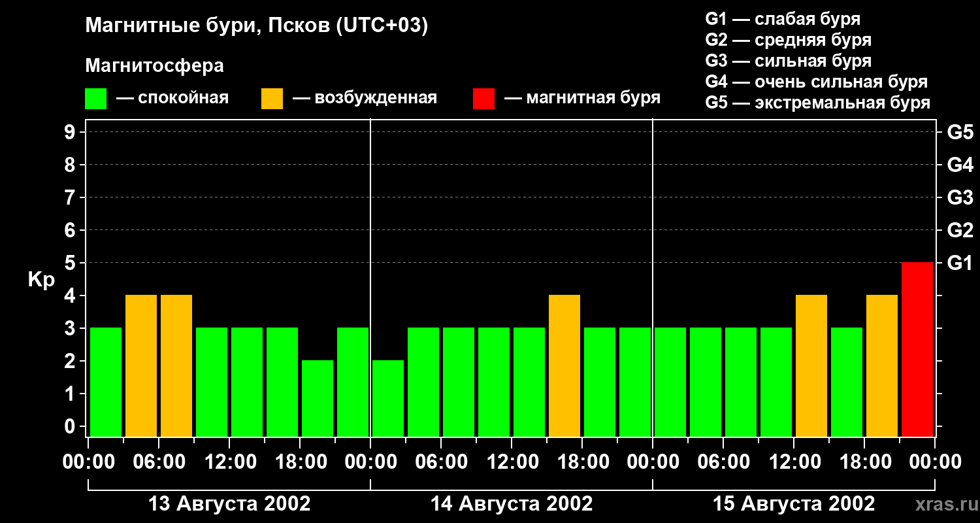Click the '13 Августа 2002' date label

pyautogui.click(x=229, y=504)
